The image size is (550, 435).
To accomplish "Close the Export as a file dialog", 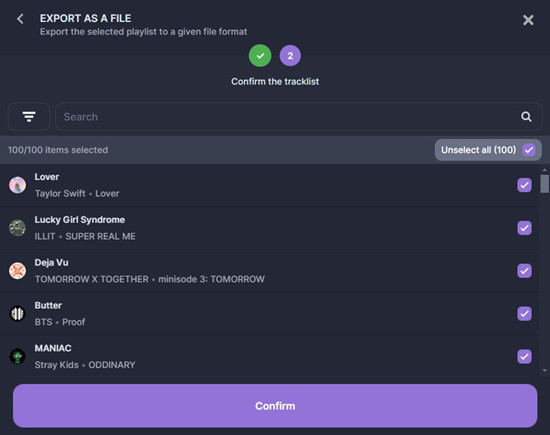I will point(528,20).
